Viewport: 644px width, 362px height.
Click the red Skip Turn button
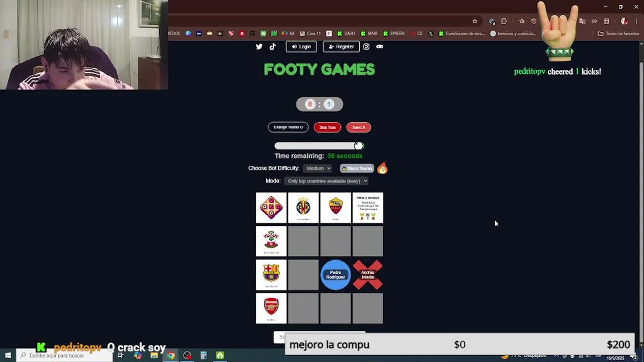(x=328, y=127)
